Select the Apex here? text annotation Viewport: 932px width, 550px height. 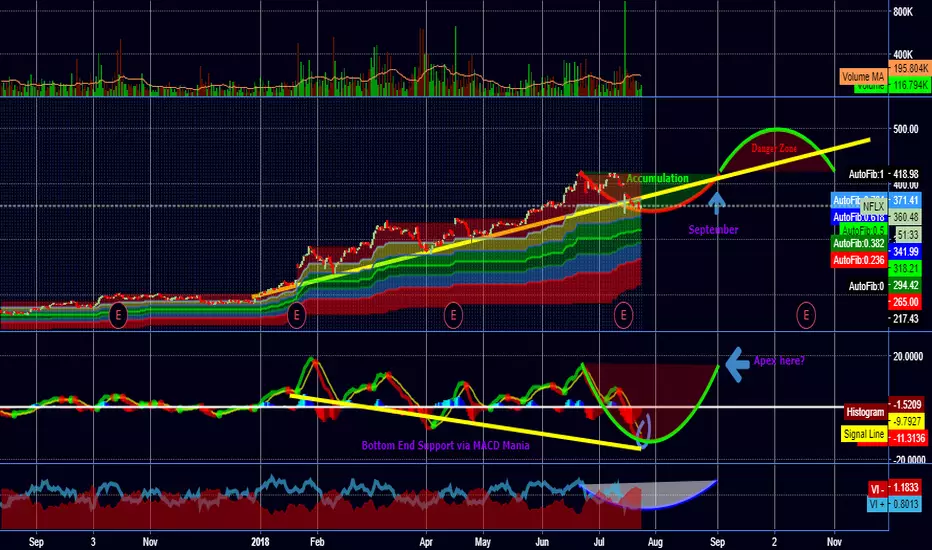[779, 360]
